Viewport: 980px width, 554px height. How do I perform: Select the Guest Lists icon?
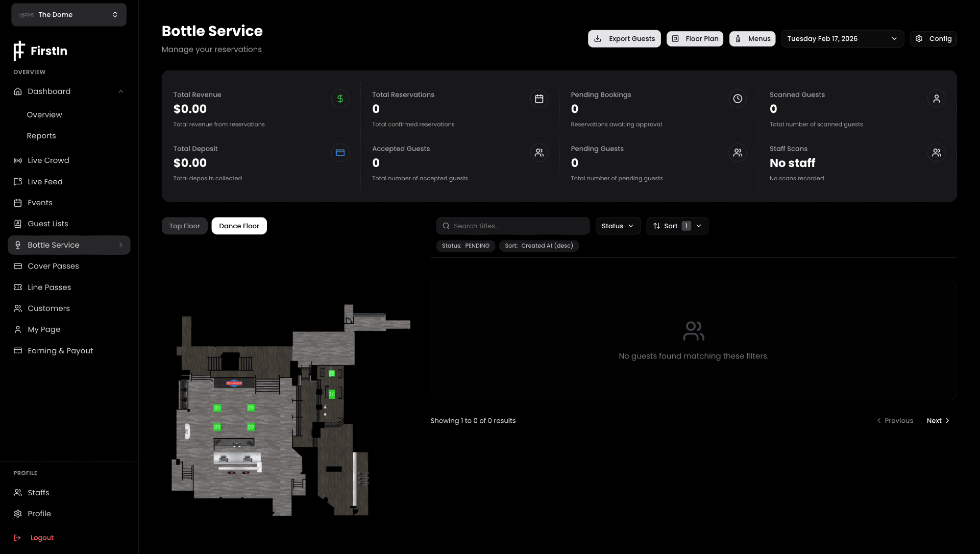[x=18, y=224]
